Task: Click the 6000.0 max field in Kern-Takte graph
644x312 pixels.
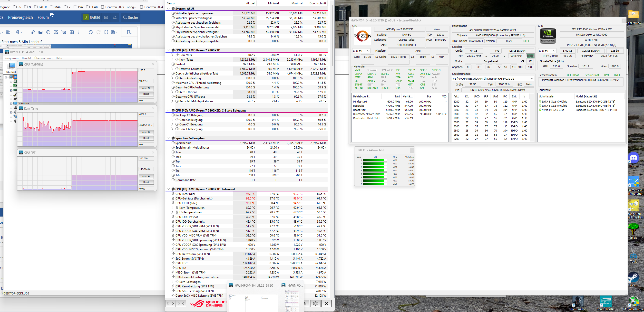Action: point(146,114)
